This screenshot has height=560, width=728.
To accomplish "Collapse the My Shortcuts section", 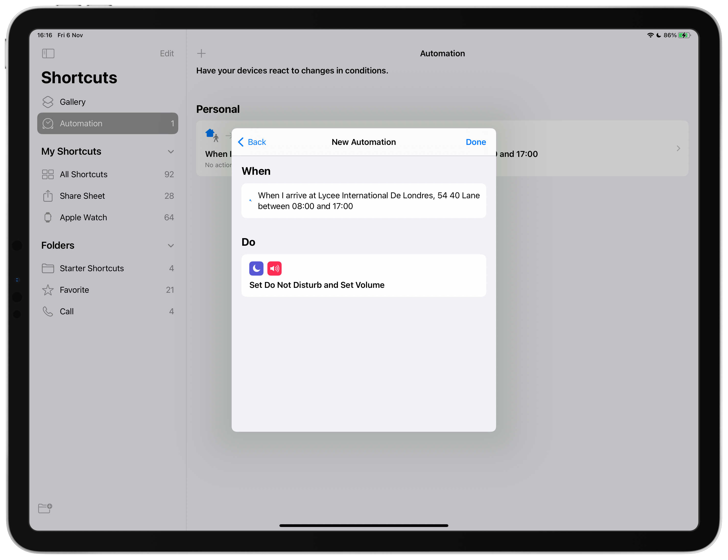I will click(x=171, y=152).
